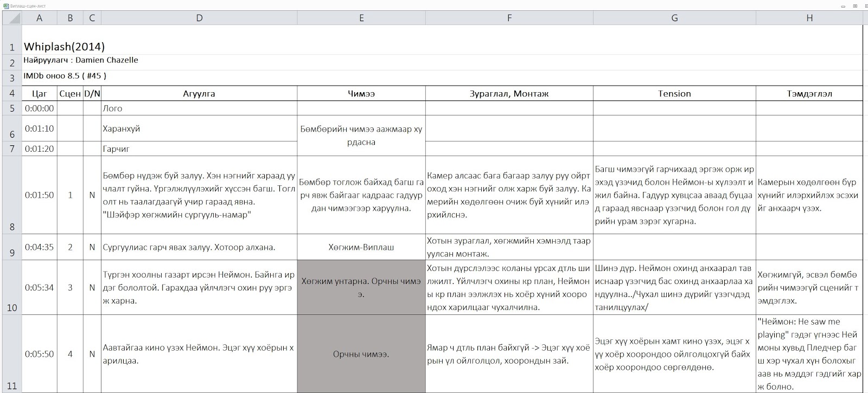Click the 'Лого' cell

(199, 108)
